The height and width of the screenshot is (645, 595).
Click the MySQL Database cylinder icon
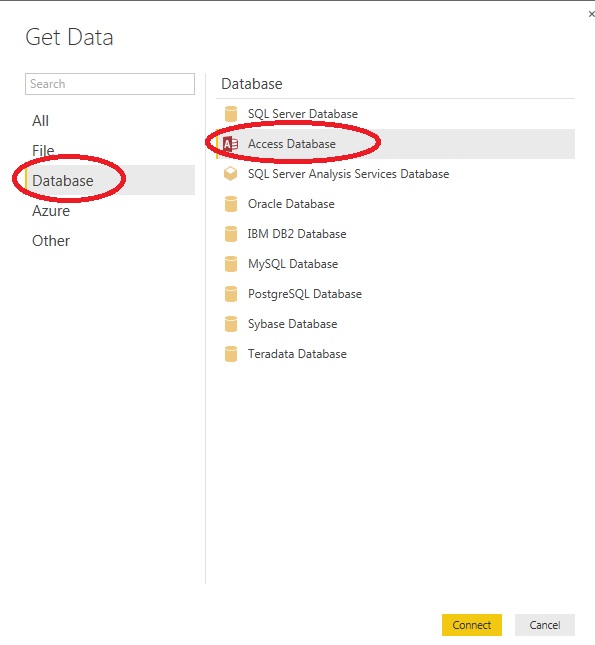231,264
